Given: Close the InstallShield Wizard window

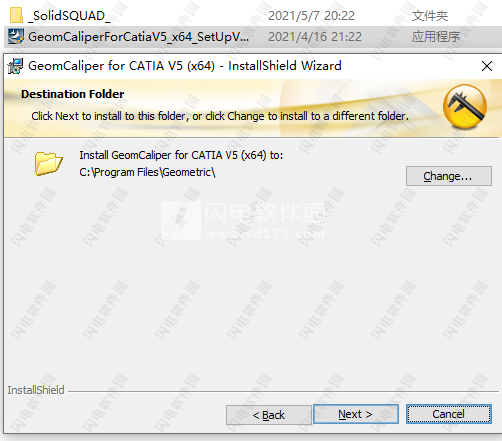Looking at the screenshot, I should tap(487, 66).
